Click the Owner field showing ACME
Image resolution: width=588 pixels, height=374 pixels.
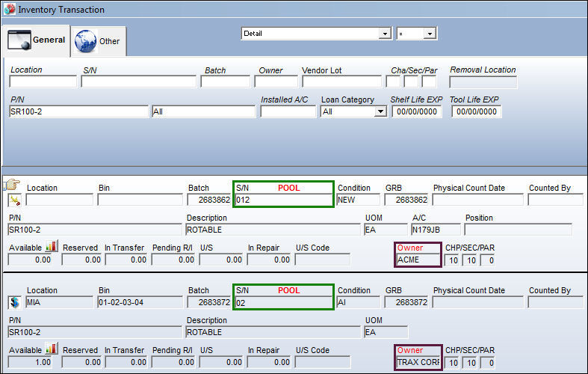click(x=418, y=260)
